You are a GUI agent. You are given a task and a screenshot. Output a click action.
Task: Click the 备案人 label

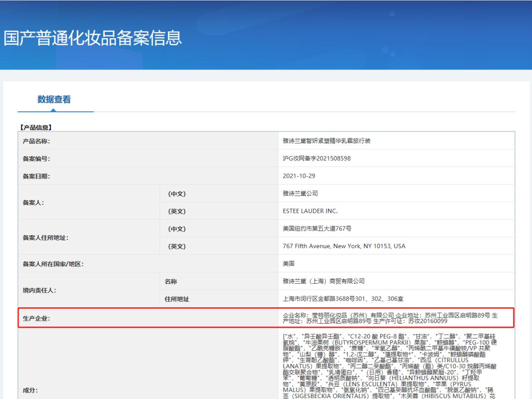coord(33,202)
